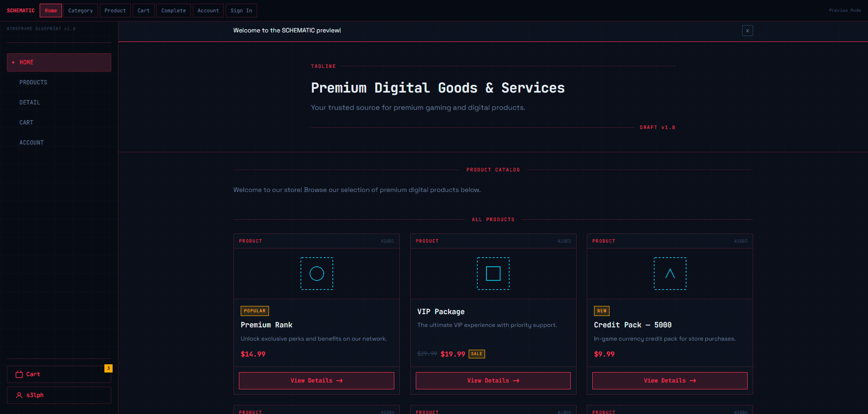Image resolution: width=868 pixels, height=414 pixels.
Task: Click the SCHEMATIC logo in top bar
Action: 21,10
